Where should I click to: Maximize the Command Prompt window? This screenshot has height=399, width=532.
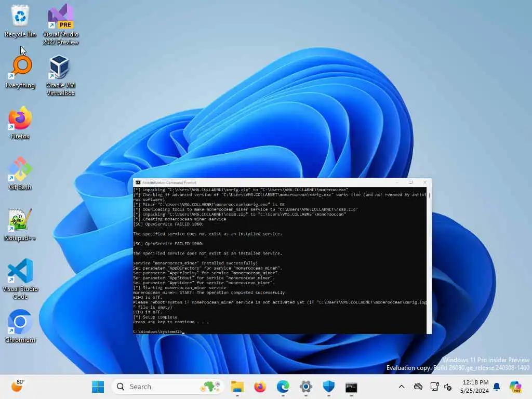pos(411,182)
